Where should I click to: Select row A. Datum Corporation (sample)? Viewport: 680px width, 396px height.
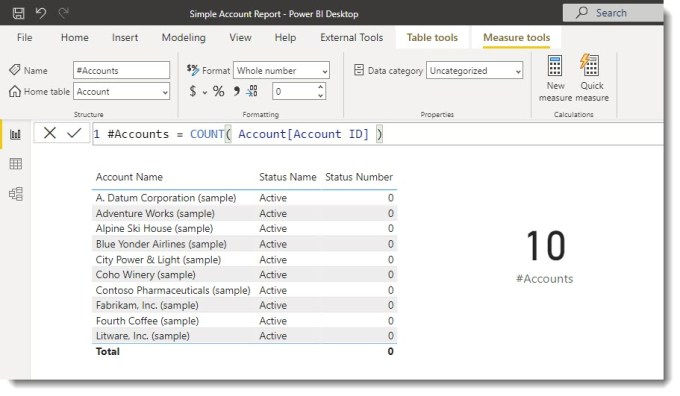pos(244,198)
